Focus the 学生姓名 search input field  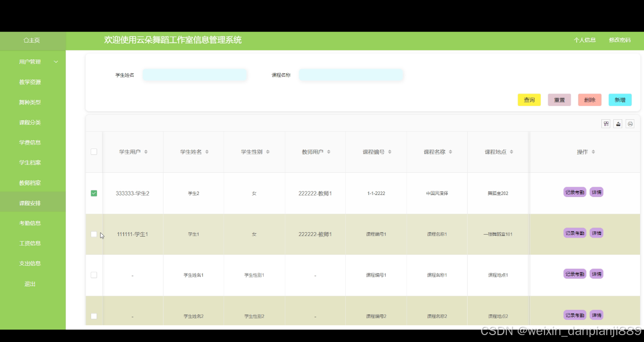pos(195,75)
